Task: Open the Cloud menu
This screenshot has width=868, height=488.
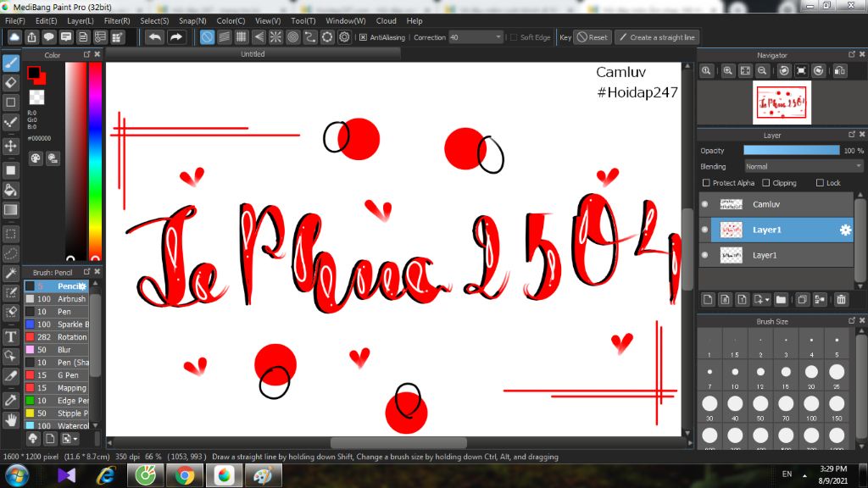Action: click(386, 21)
